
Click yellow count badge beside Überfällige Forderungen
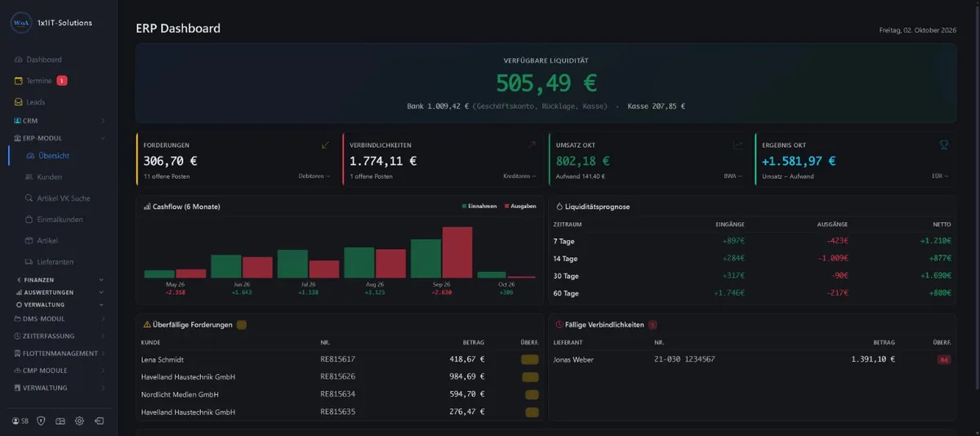242,324
